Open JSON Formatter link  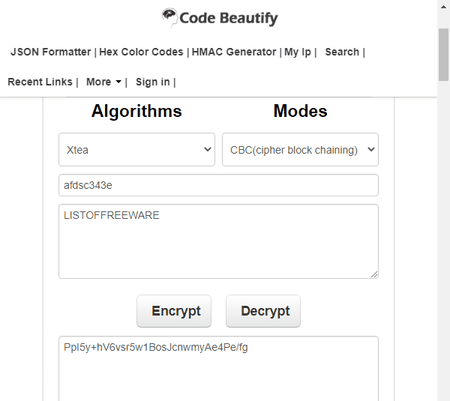click(51, 52)
